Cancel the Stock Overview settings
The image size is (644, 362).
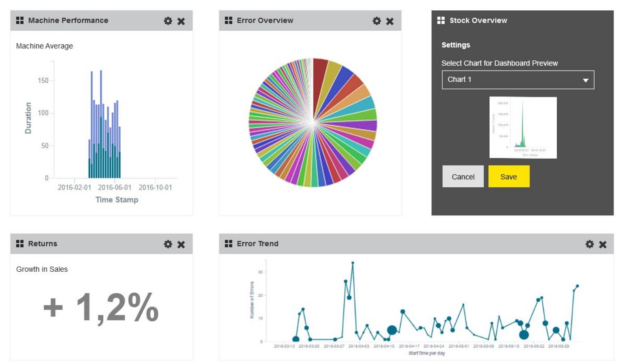[463, 177]
